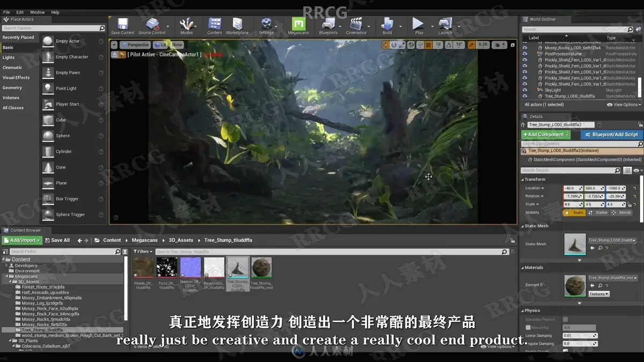Click Save Current in the toolbar
The height and width of the screenshot is (362, 644).
click(x=122, y=26)
